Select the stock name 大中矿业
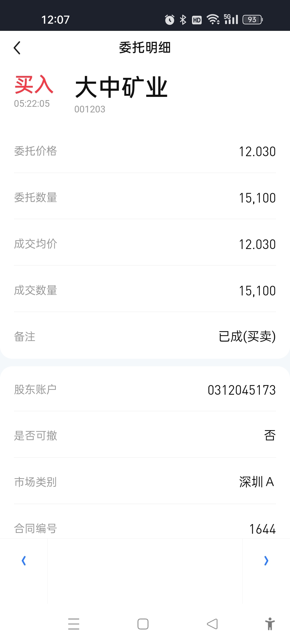The height and width of the screenshot is (644, 290). tap(121, 87)
